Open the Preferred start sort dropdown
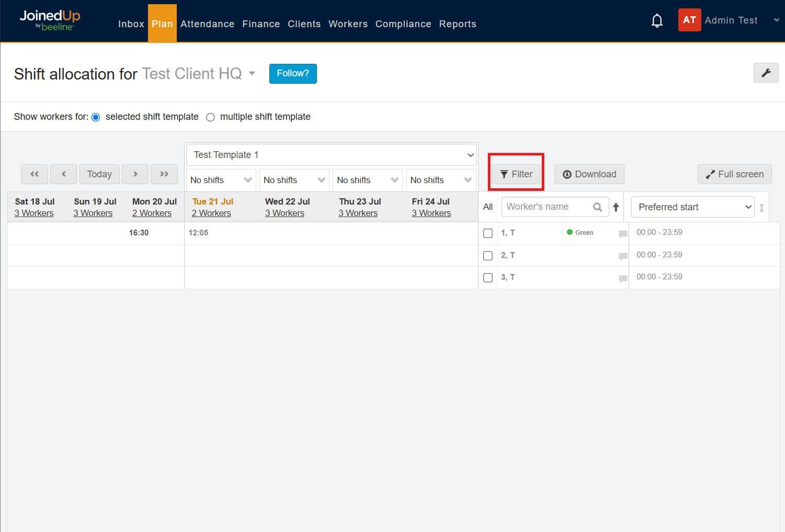This screenshot has width=785, height=532. pyautogui.click(x=692, y=207)
